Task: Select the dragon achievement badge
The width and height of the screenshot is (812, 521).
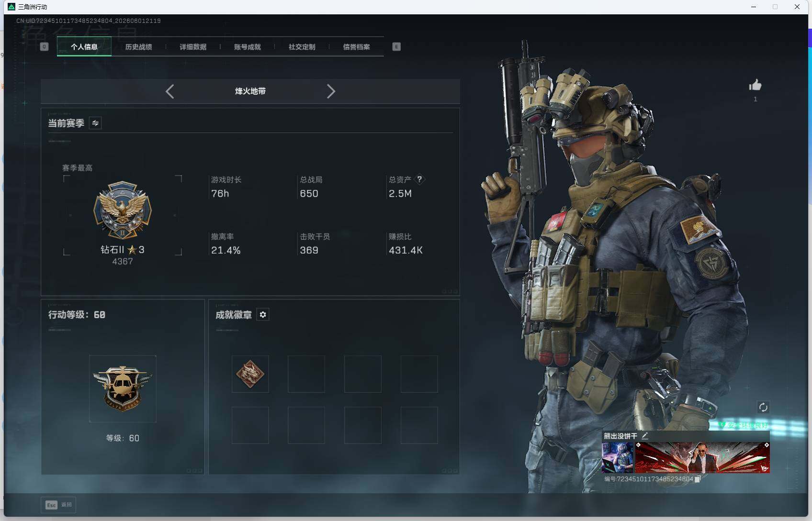Action: [250, 374]
